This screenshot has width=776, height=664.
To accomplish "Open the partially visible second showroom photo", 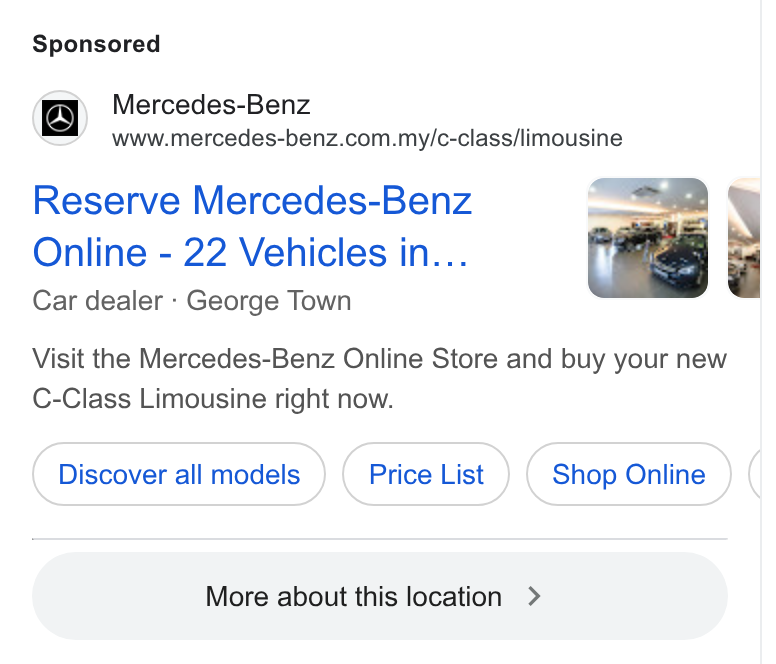I will pyautogui.click(x=744, y=238).
